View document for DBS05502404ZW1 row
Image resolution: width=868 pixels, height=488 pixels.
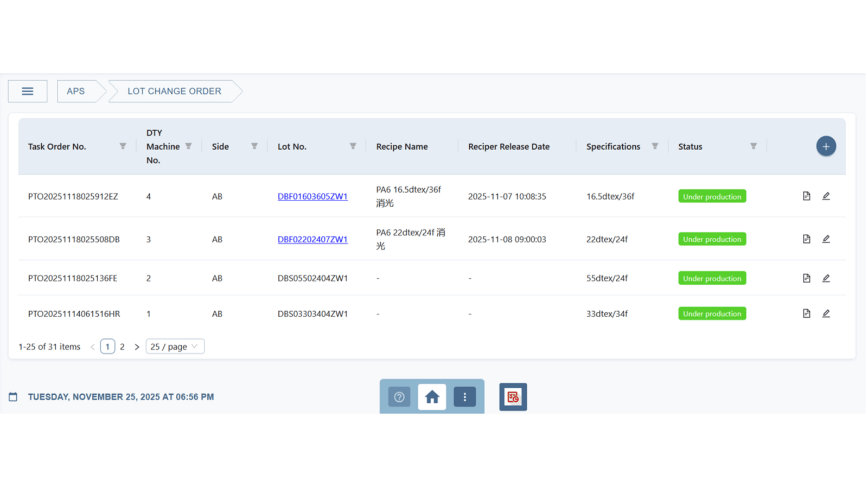(806, 278)
